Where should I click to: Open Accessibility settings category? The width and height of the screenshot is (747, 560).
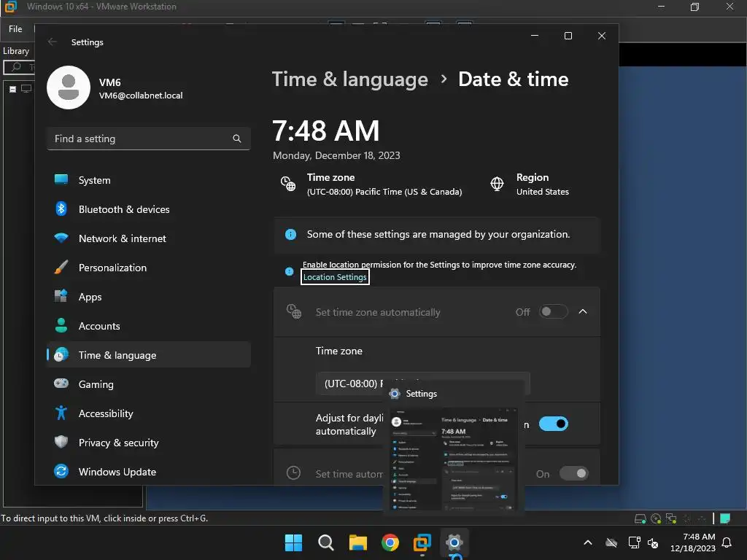(x=149, y=413)
